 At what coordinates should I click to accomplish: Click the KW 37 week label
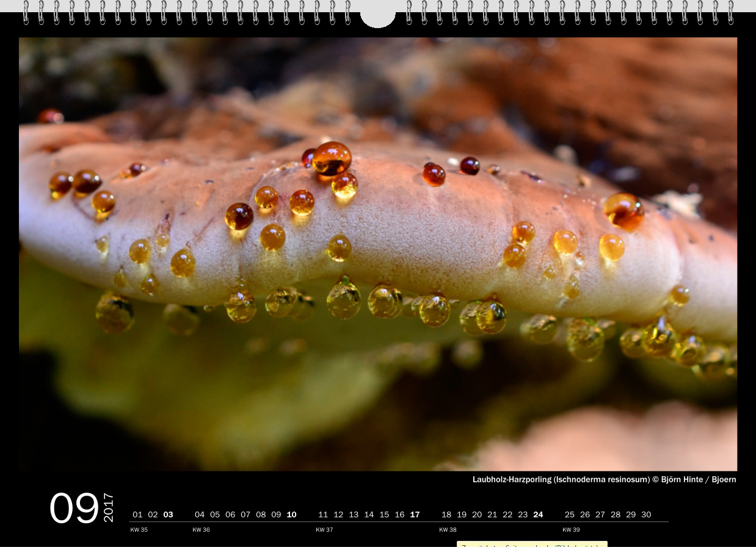[x=324, y=530]
